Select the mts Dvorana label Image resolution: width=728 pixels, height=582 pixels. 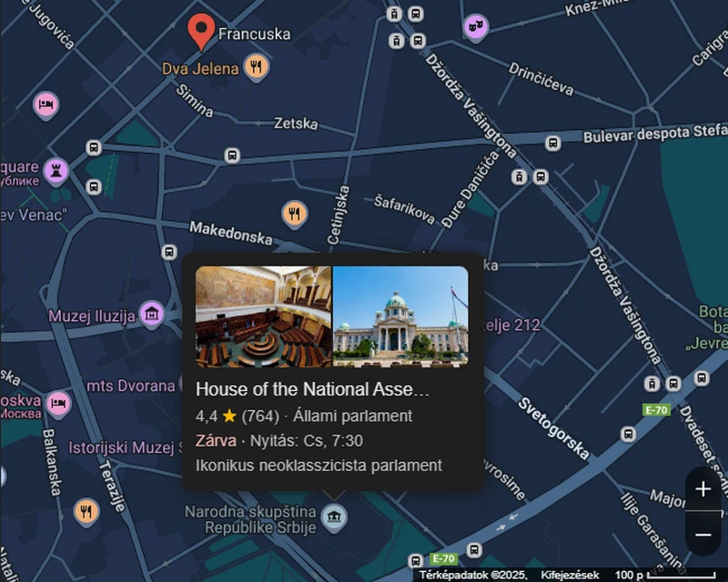point(131,386)
